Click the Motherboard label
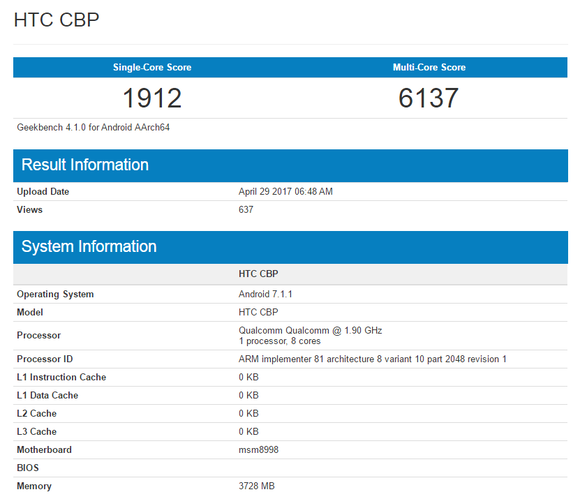 pos(44,450)
